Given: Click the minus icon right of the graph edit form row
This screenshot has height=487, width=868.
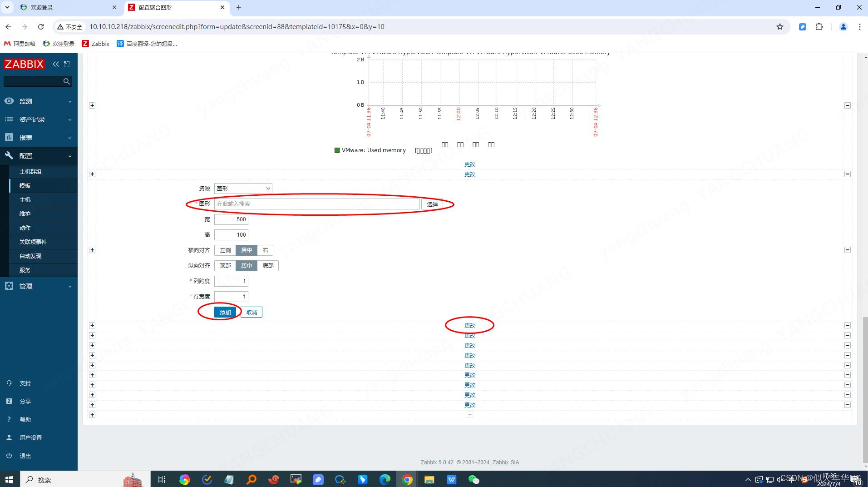Looking at the screenshot, I should tap(848, 250).
